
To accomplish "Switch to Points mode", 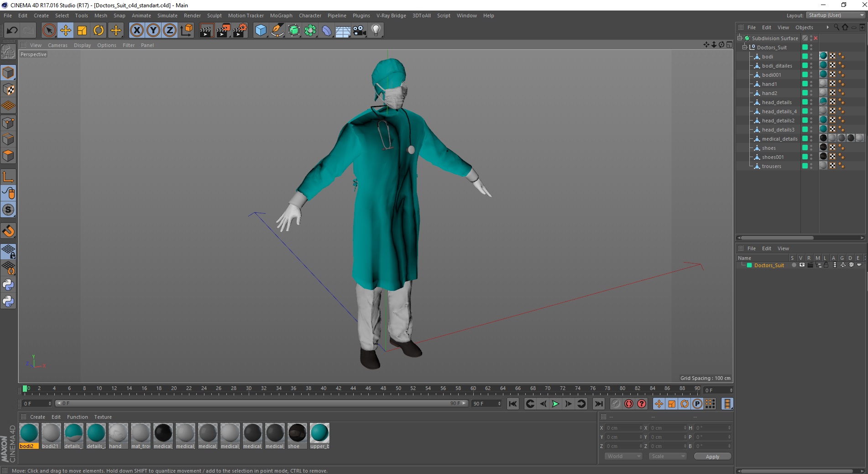I will [8, 123].
